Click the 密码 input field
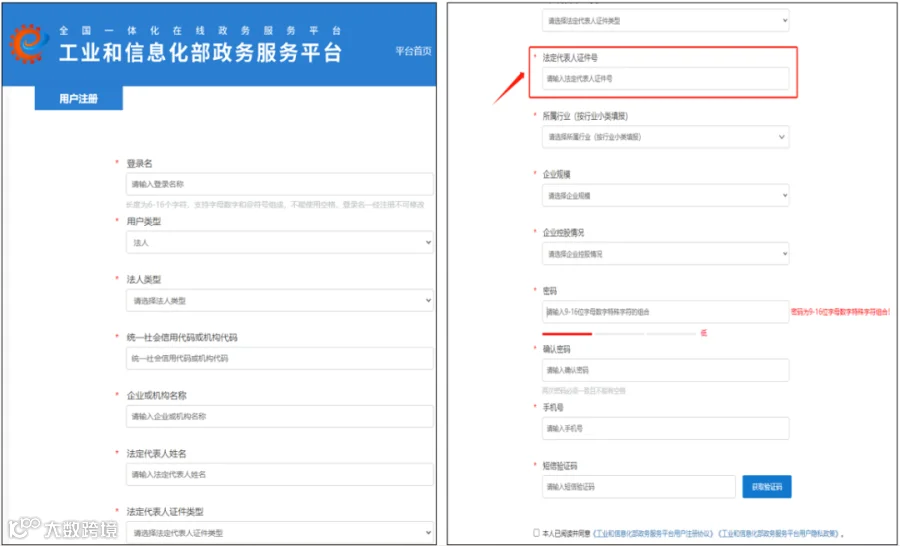 tap(665, 312)
